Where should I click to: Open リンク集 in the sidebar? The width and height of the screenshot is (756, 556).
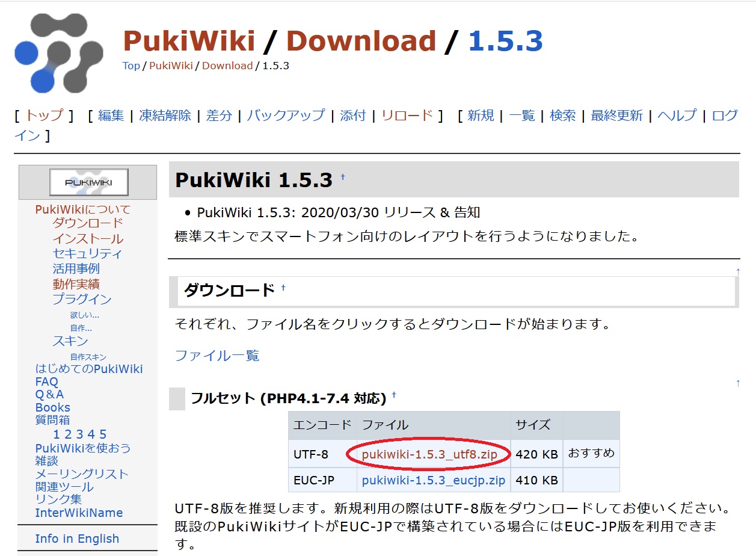click(58, 499)
